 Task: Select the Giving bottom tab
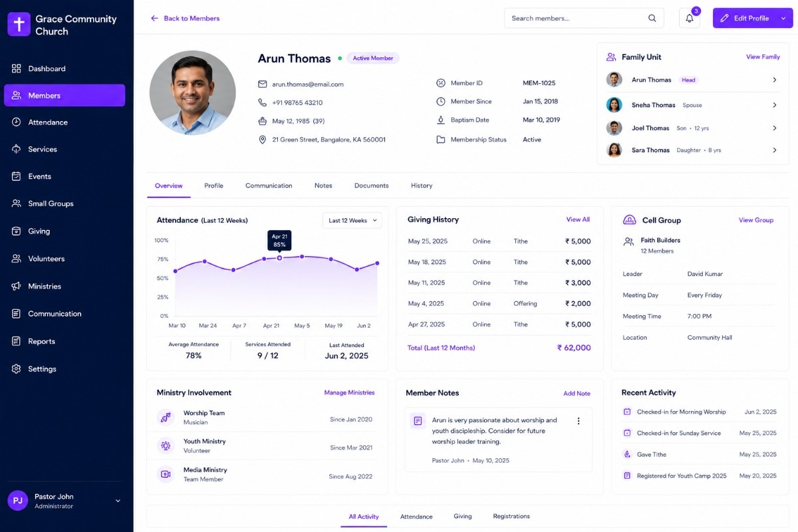tap(463, 517)
